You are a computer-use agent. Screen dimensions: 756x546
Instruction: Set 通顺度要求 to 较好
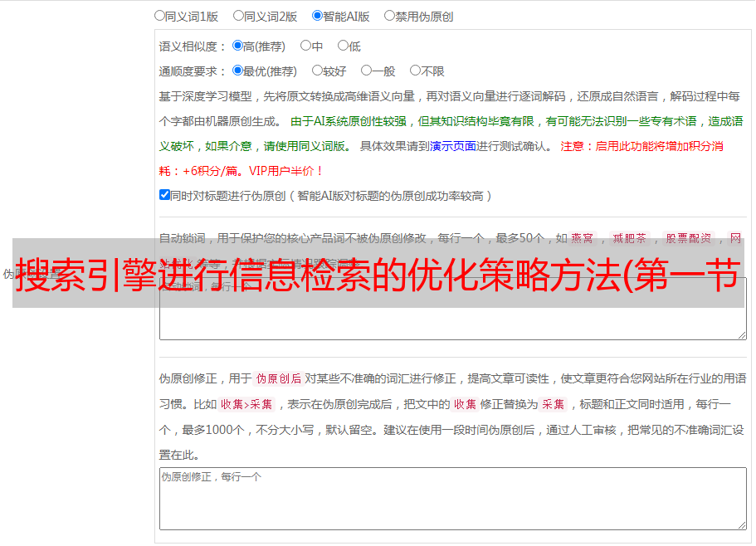pyautogui.click(x=317, y=71)
